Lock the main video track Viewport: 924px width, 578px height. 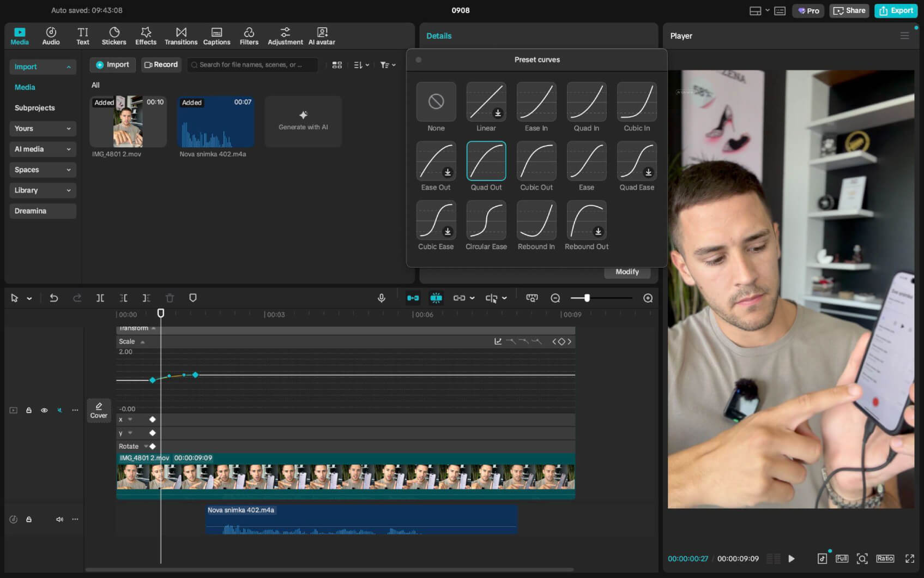pyautogui.click(x=29, y=410)
